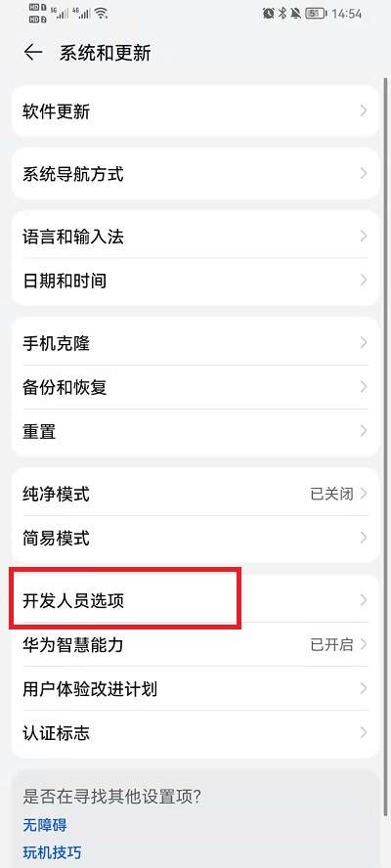Tap the battery indicator icon
Screen dimensions: 391x868
(315, 14)
